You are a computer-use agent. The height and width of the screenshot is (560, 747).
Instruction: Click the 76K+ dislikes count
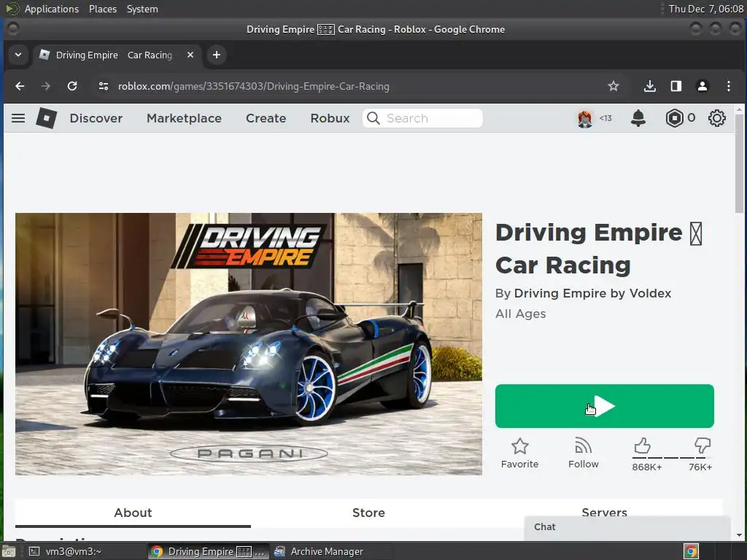[700, 467]
